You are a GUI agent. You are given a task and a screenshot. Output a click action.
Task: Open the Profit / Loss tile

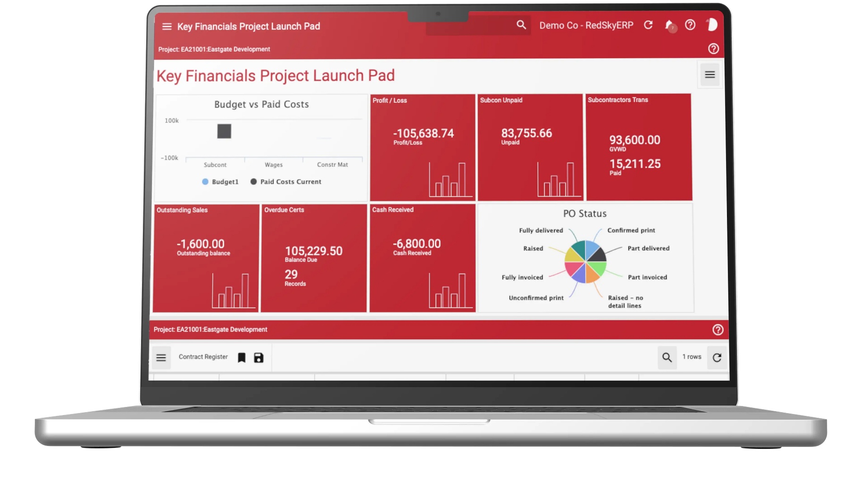coord(423,147)
